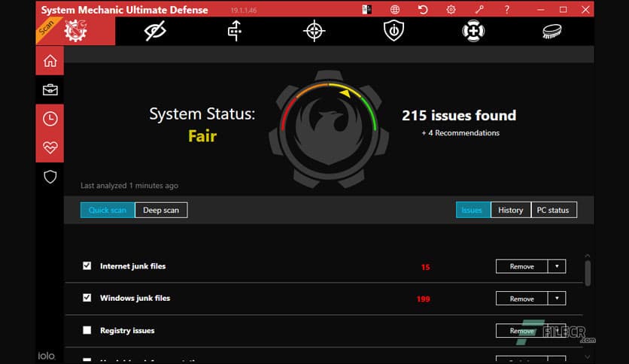Image resolution: width=629 pixels, height=364 pixels.
Task: Click the issues list scrollbar thumb
Action: 588,274
